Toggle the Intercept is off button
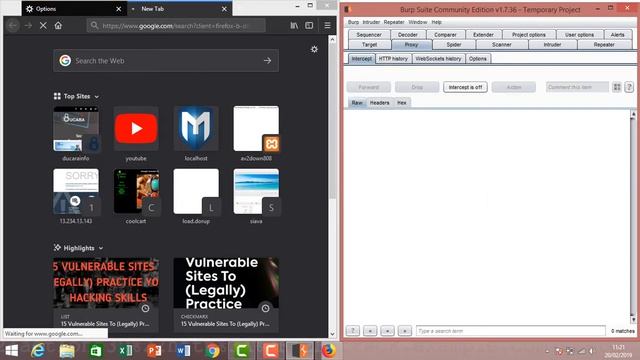640x360 pixels. [465, 87]
